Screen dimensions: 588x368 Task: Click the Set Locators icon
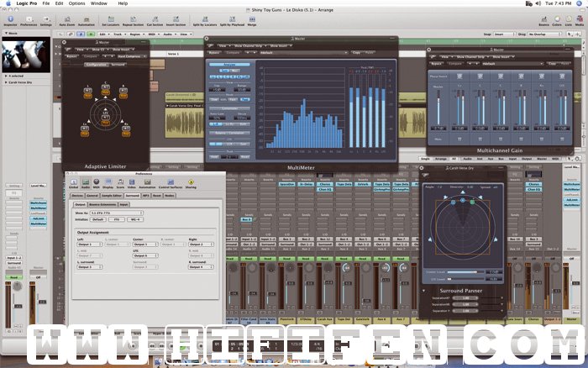pyautogui.click(x=111, y=19)
